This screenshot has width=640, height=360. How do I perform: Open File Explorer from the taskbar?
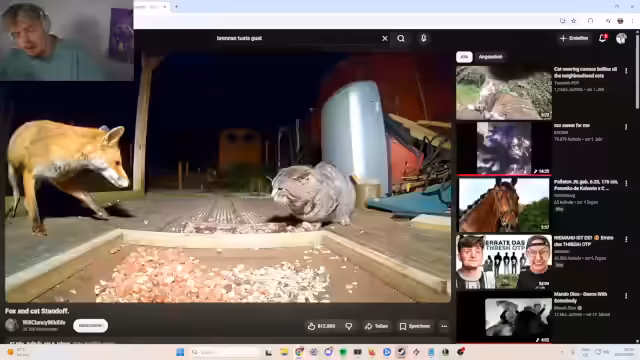tap(284, 352)
